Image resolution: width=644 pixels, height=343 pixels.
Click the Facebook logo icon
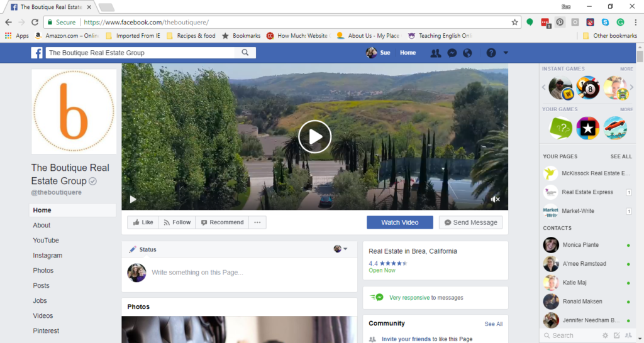coord(36,53)
